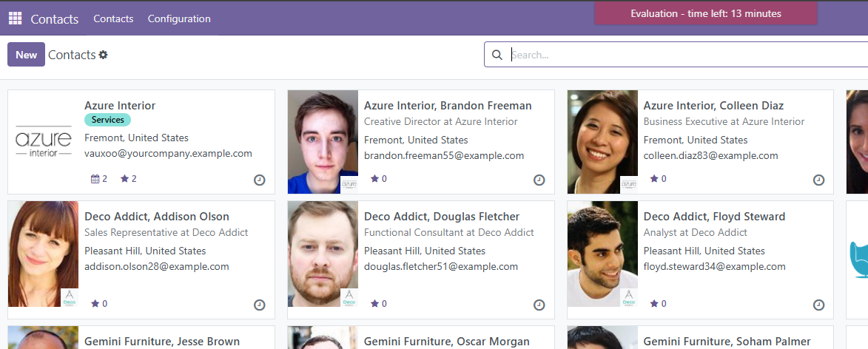Create a contact with the New button
This screenshot has width=868, height=349.
point(26,55)
